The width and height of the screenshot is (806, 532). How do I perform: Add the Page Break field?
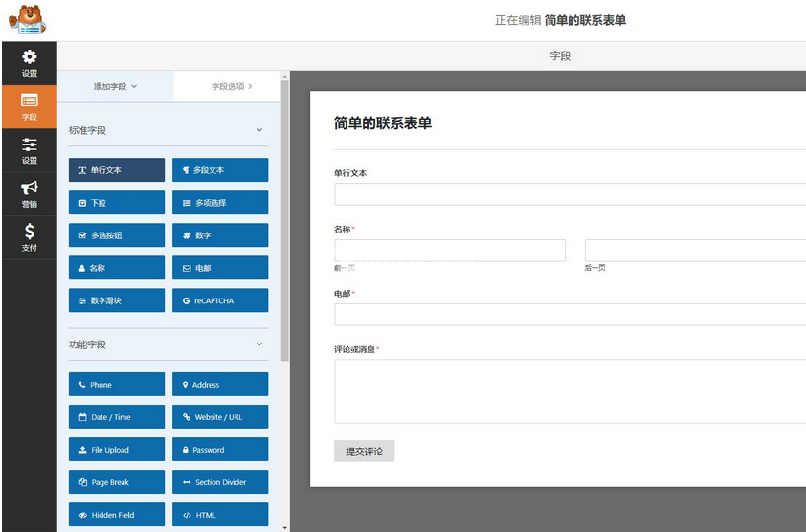(117, 482)
